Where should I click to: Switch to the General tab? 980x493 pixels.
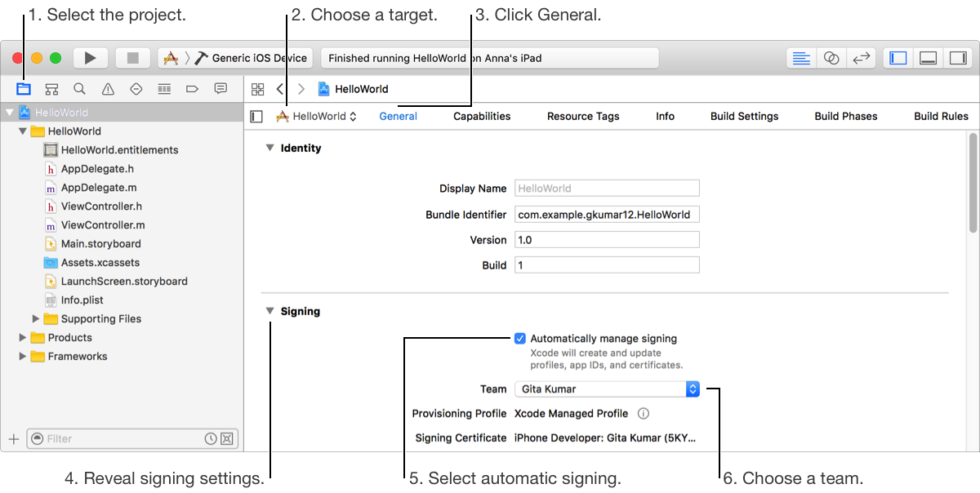click(x=399, y=117)
